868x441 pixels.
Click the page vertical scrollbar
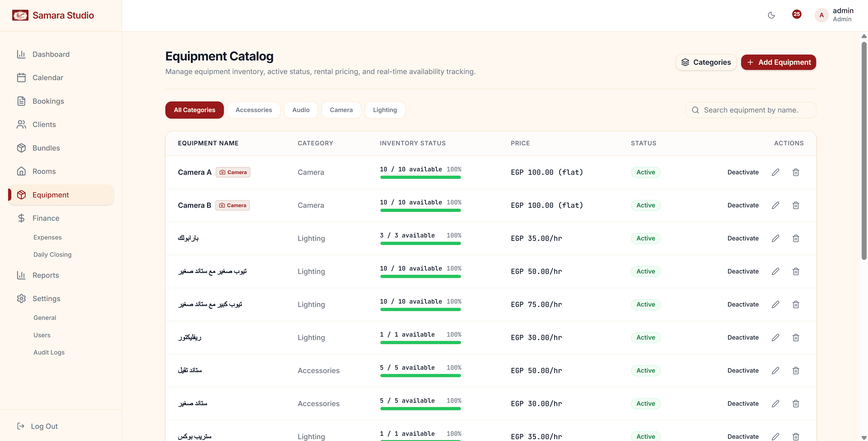pyautogui.click(x=864, y=151)
